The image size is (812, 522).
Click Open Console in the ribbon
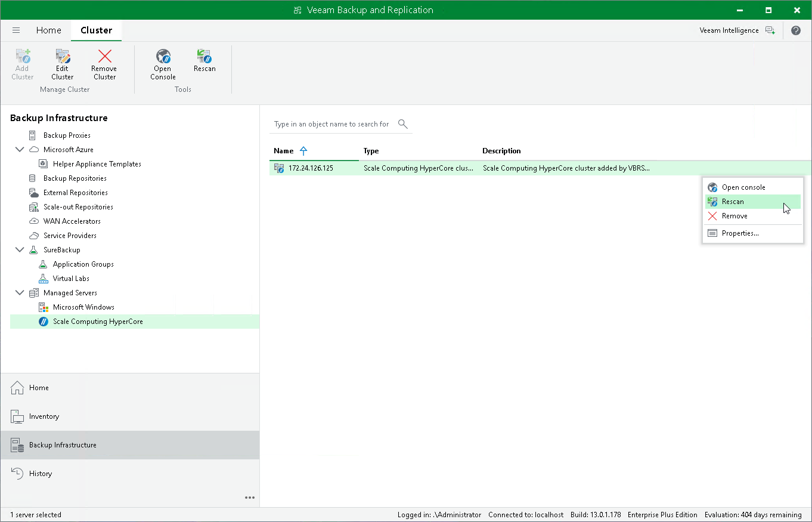pyautogui.click(x=163, y=64)
